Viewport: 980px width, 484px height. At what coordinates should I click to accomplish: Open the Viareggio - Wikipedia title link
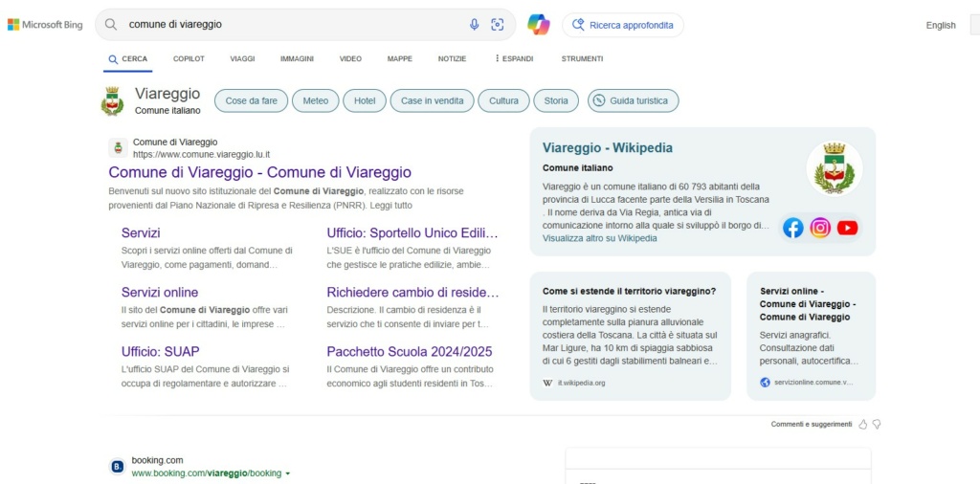pyautogui.click(x=608, y=148)
